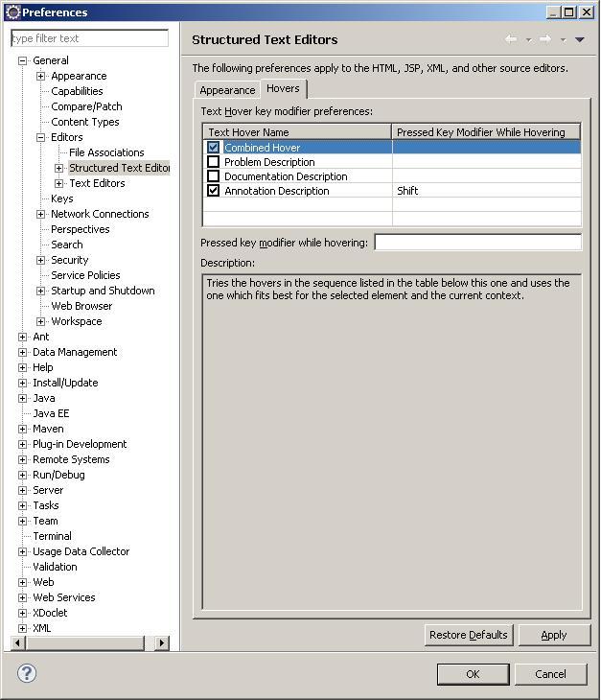Uncheck the Annotation Description checkbox
The width and height of the screenshot is (601, 700).
tap(214, 191)
